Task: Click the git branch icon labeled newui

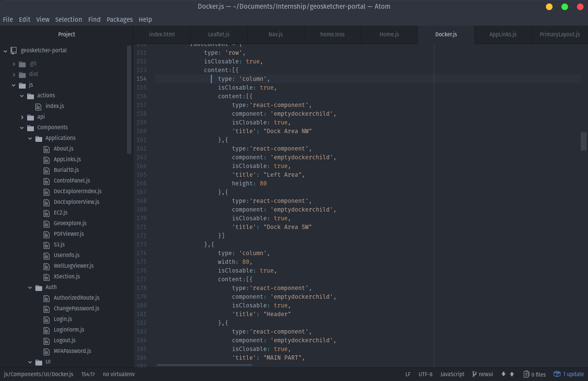Action: click(474, 374)
